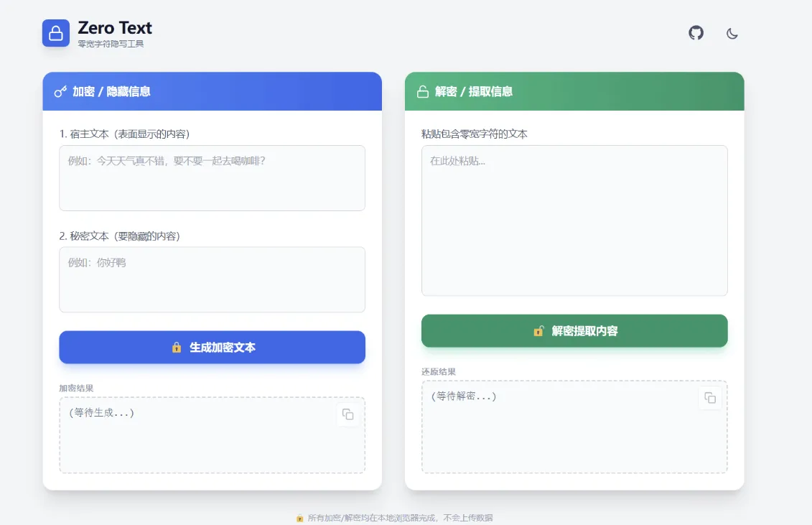812x525 pixels.
Task: Open the GitHub repository icon
Action: (x=696, y=33)
